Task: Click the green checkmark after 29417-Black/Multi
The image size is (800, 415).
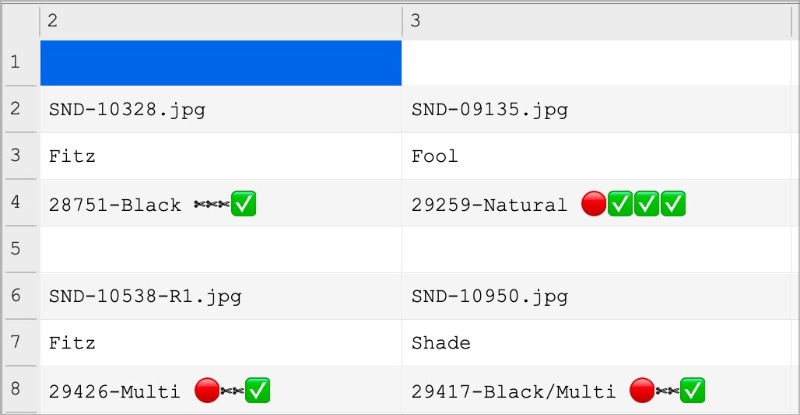Action: coord(692,390)
